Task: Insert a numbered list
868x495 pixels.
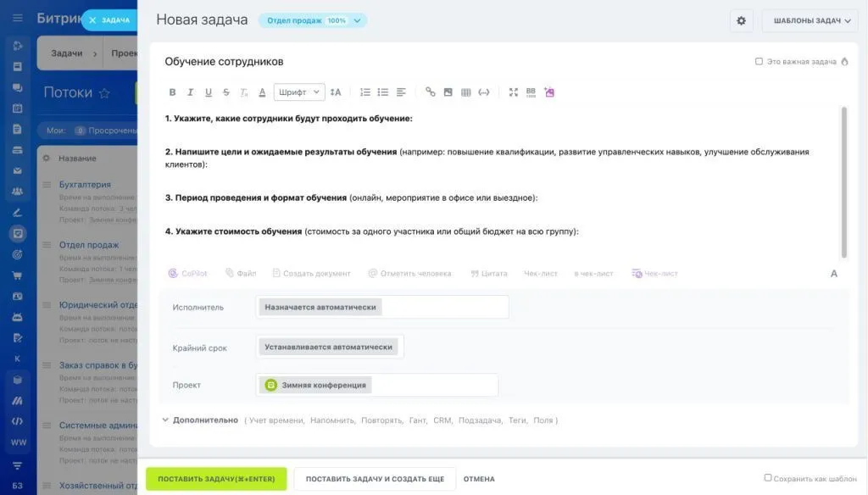Action: [x=365, y=92]
